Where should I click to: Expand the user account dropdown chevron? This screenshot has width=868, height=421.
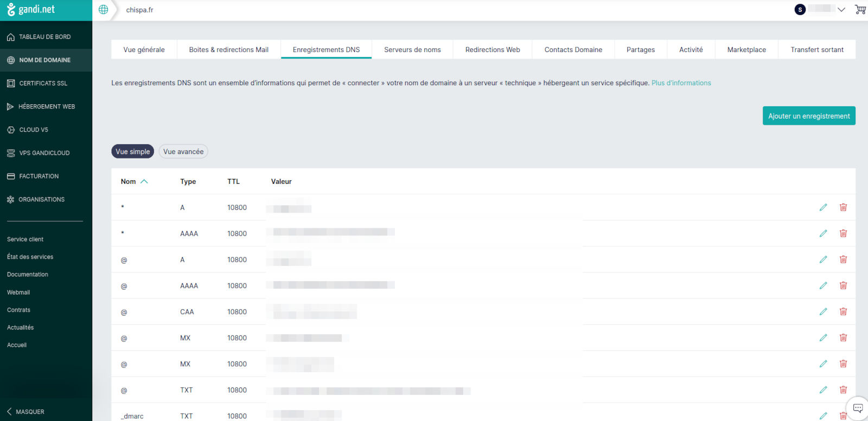point(841,10)
